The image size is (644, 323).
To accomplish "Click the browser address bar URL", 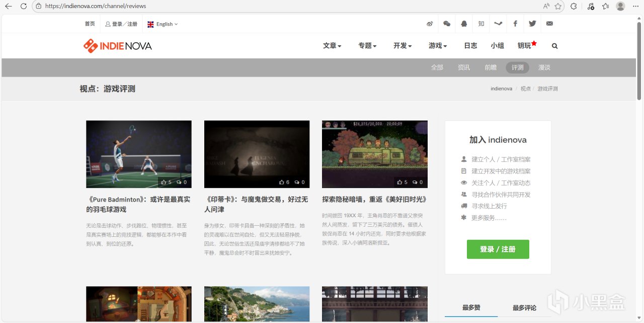I will point(96,6).
